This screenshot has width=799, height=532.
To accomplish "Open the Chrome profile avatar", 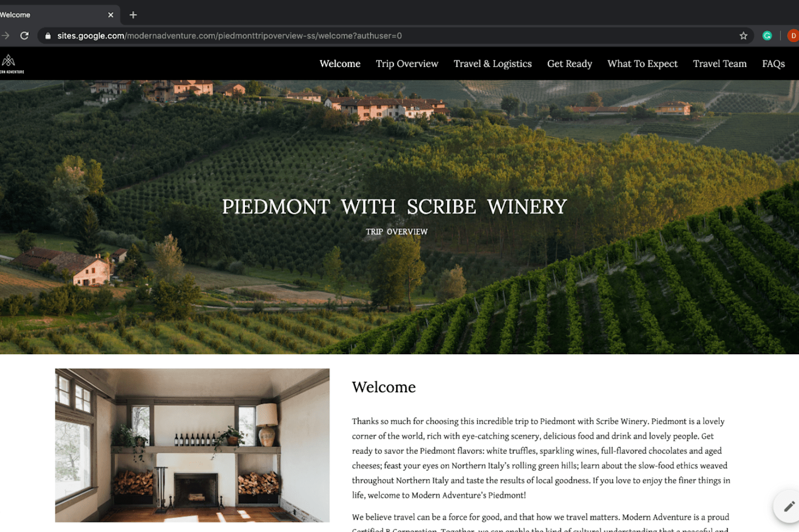I will (793, 36).
